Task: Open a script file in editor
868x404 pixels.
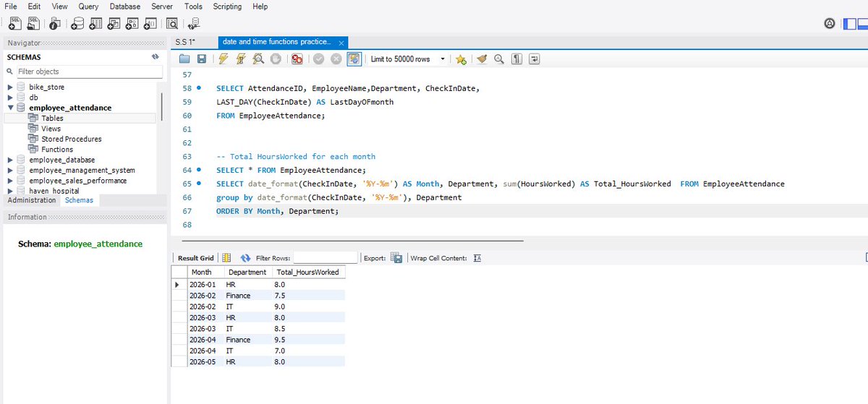Action: click(184, 59)
